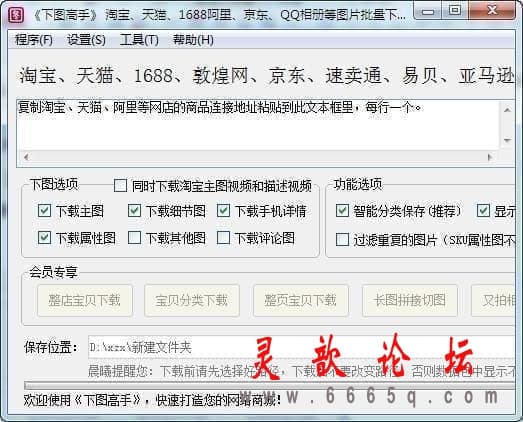The width and height of the screenshot is (523, 422).
Task: Toggle the 下载主图 checkbox
Action: [44, 211]
